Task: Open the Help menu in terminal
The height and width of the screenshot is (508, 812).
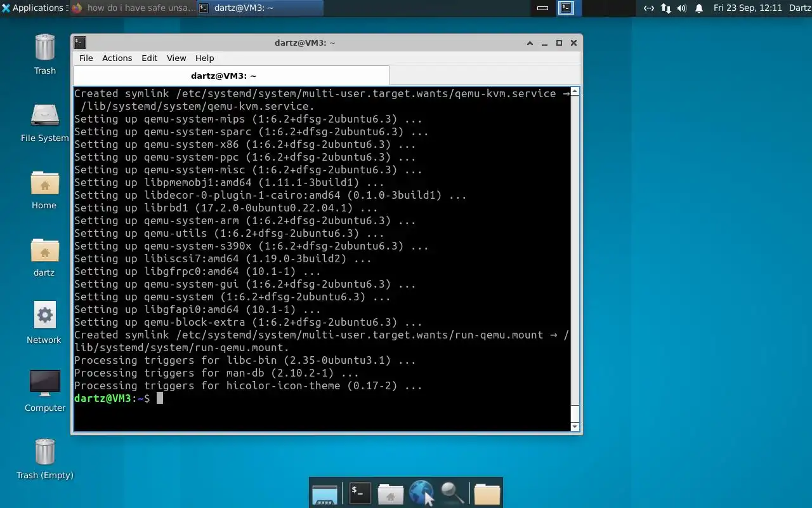Action: [x=204, y=58]
